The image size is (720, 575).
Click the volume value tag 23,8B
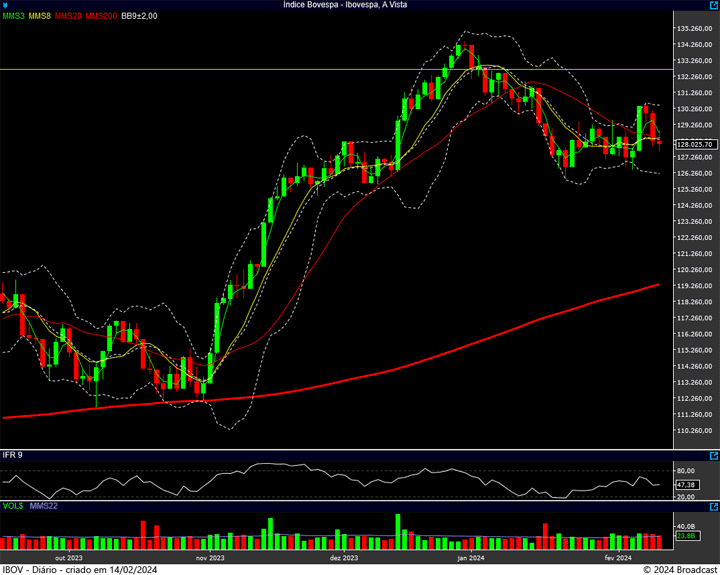[x=686, y=537]
